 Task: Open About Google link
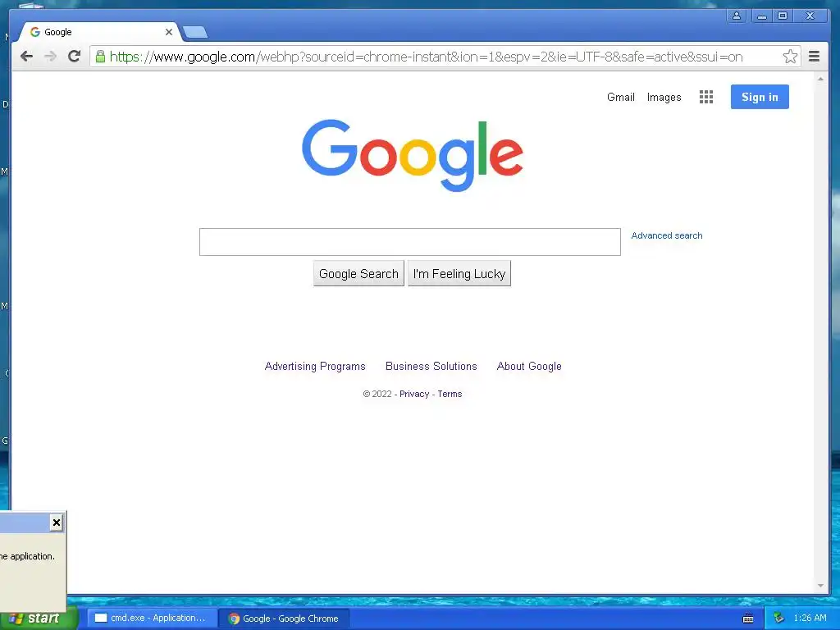529,367
